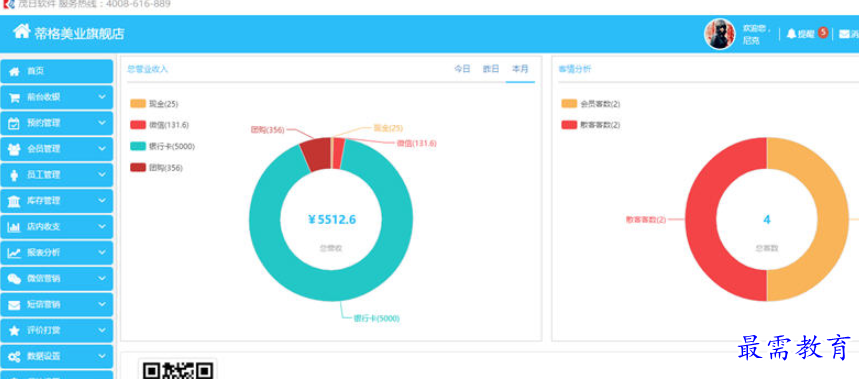Click the dark red 团购 donut segment
Image resolution: width=859 pixels, height=379 pixels.
tap(316, 153)
